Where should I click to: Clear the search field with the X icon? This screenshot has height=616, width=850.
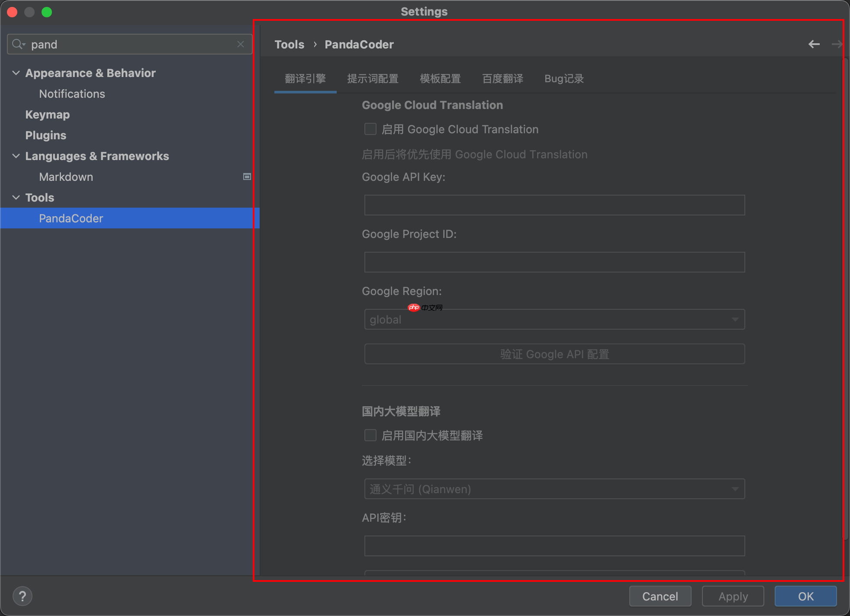[241, 44]
